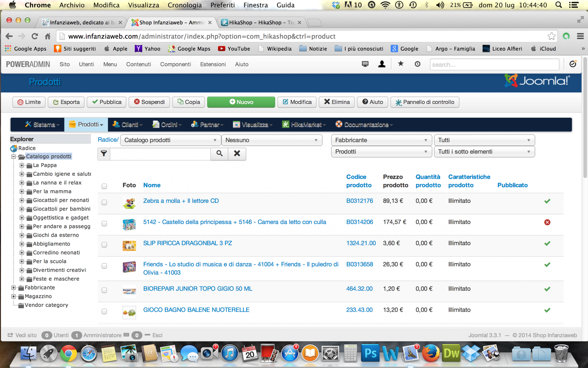Open the Tutti i sotto elementi dropdown
The width and height of the screenshot is (588, 368).
click(x=484, y=152)
